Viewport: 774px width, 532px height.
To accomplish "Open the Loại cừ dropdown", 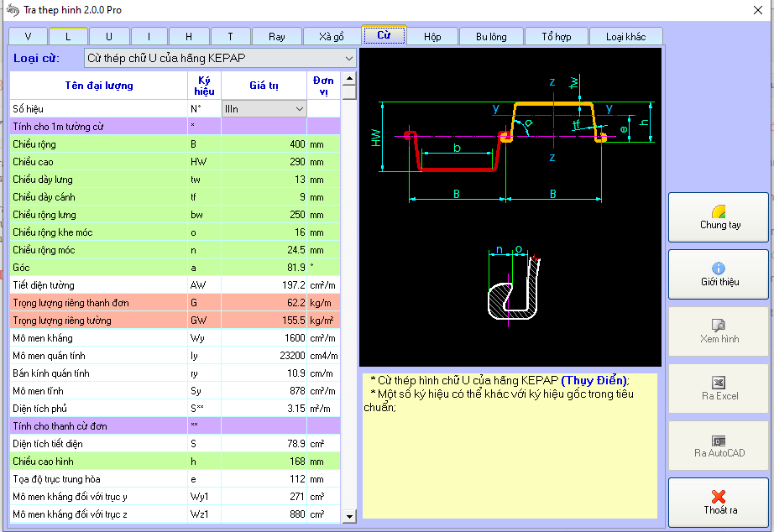I will point(220,58).
